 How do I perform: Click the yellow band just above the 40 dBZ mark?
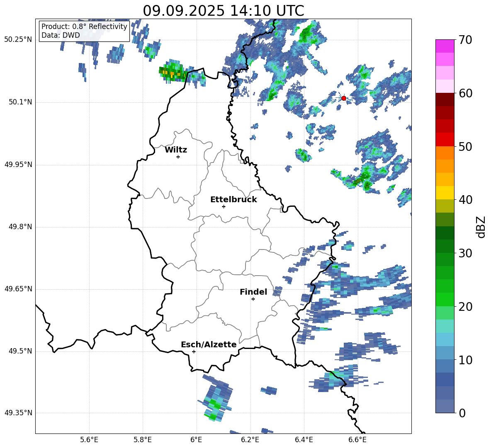tap(445, 193)
